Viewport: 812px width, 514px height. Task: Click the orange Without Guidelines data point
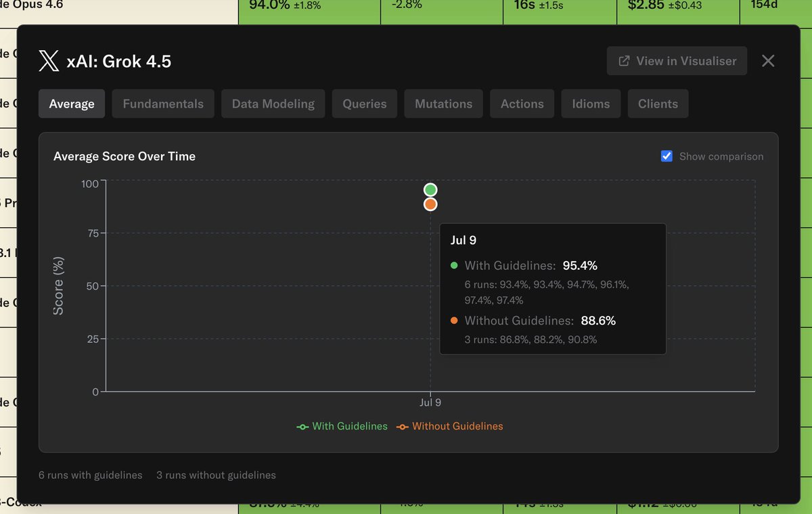coord(430,204)
